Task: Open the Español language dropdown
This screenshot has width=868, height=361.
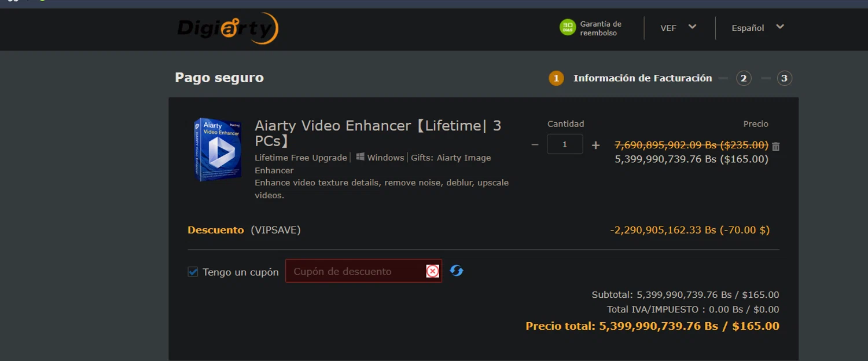Action: click(x=757, y=28)
